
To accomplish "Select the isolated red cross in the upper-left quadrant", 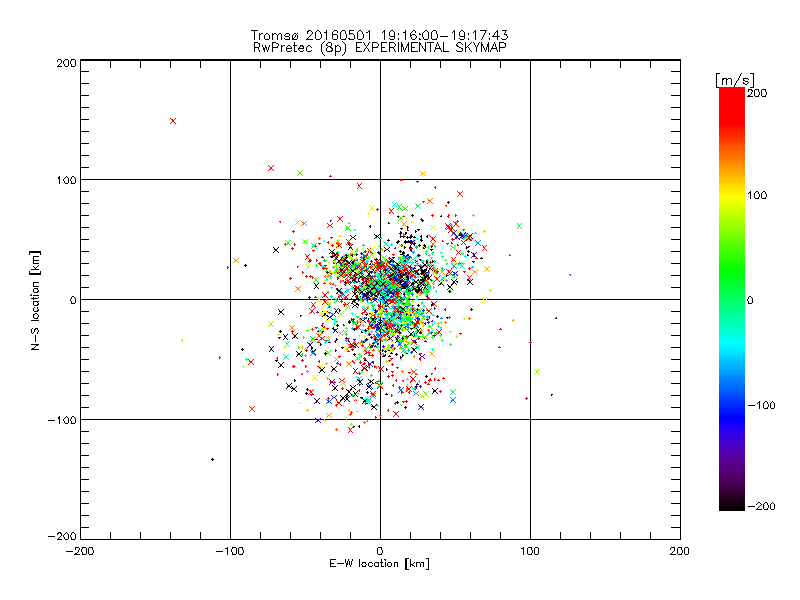I will click(173, 121).
